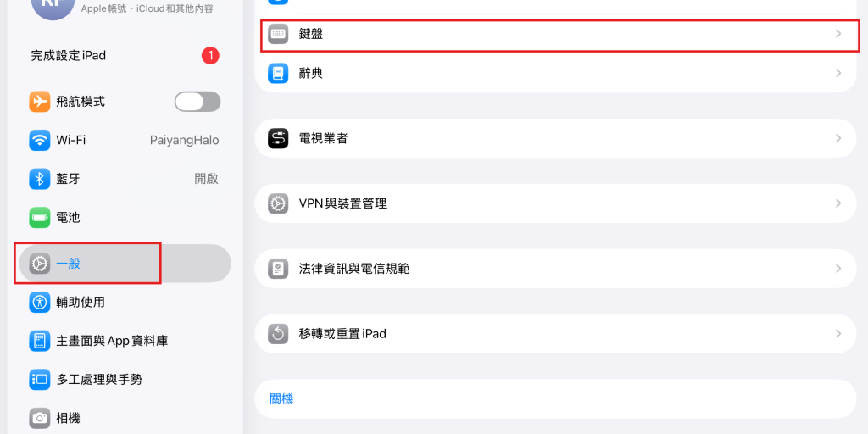Click the Dictionary (辭典) book icon
The height and width of the screenshot is (434, 868).
278,73
